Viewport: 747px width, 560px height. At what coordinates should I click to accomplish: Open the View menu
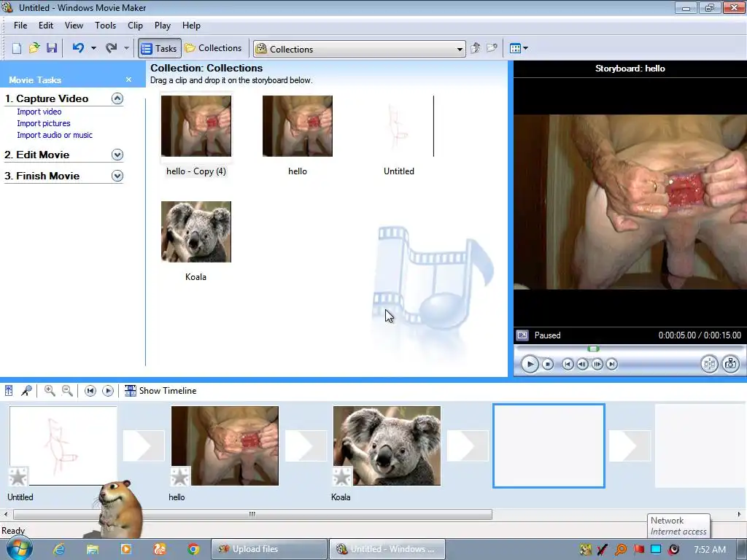(74, 26)
